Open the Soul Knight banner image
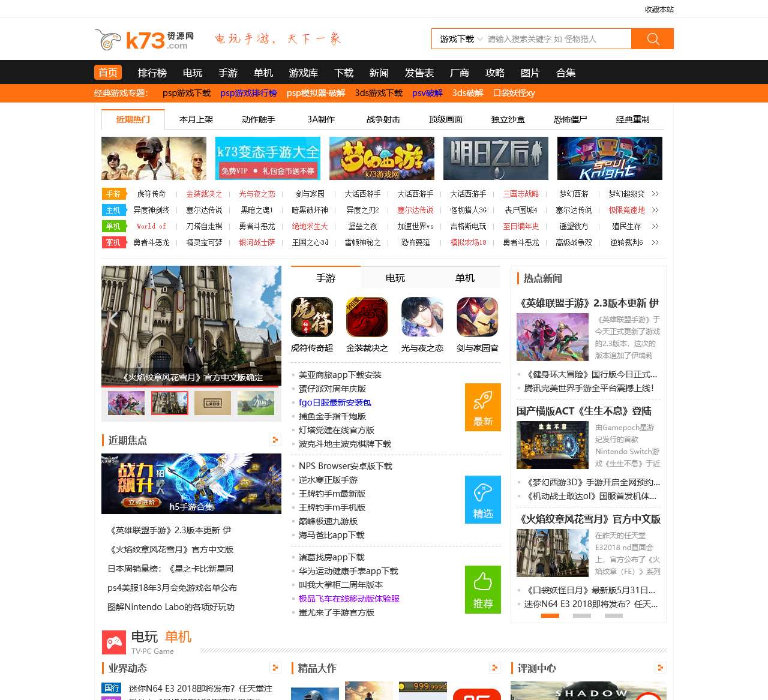Image resolution: width=768 pixels, height=700 pixels. [610, 158]
